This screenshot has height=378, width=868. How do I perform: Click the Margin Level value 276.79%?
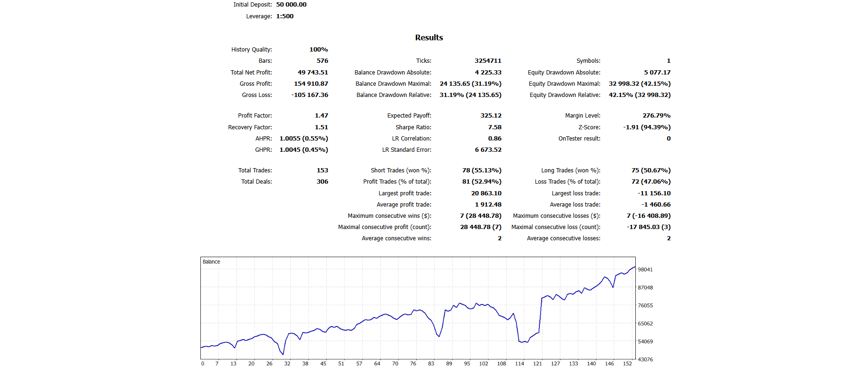pos(656,116)
